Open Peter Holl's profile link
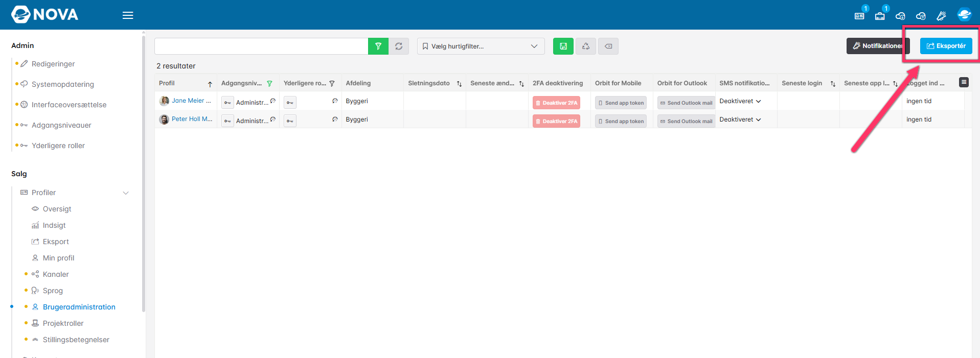Screen dimensions: 980x358 (x=192, y=119)
